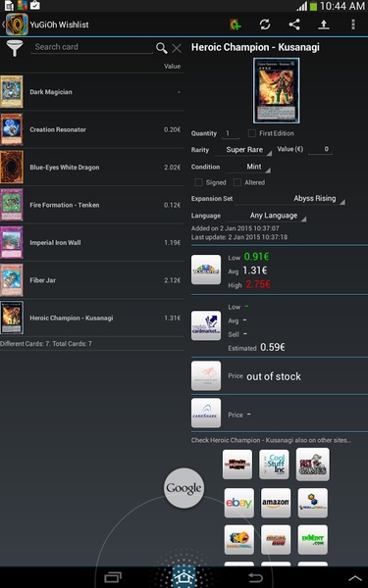Tap the Quantity field
Viewport: 368px width, 588px height.
click(x=230, y=133)
